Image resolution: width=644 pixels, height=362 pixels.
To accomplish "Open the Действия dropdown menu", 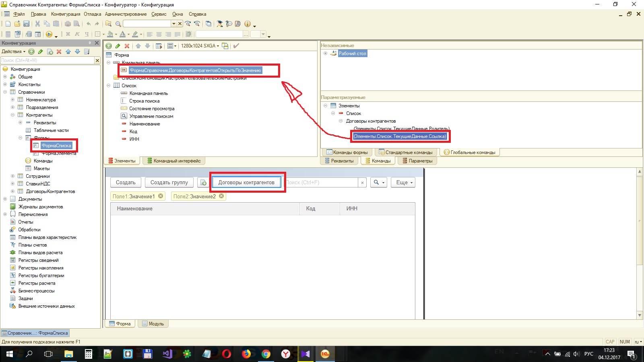I will (13, 51).
